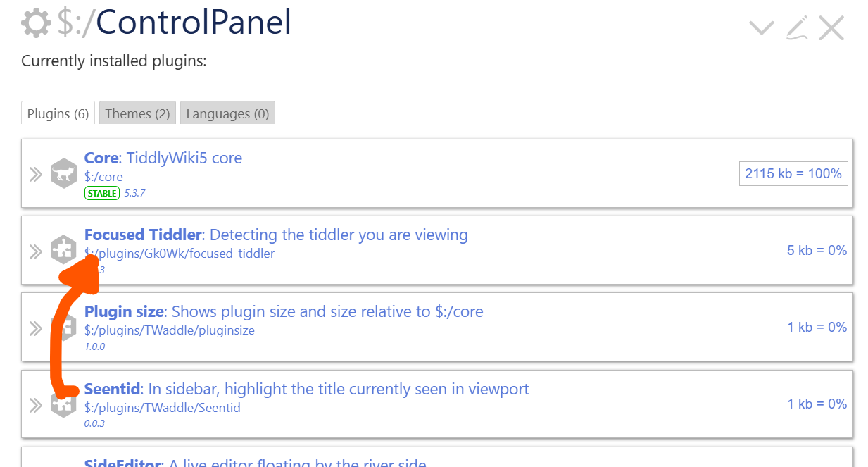Expand the Core plugin details
The image size is (868, 467).
click(x=35, y=174)
